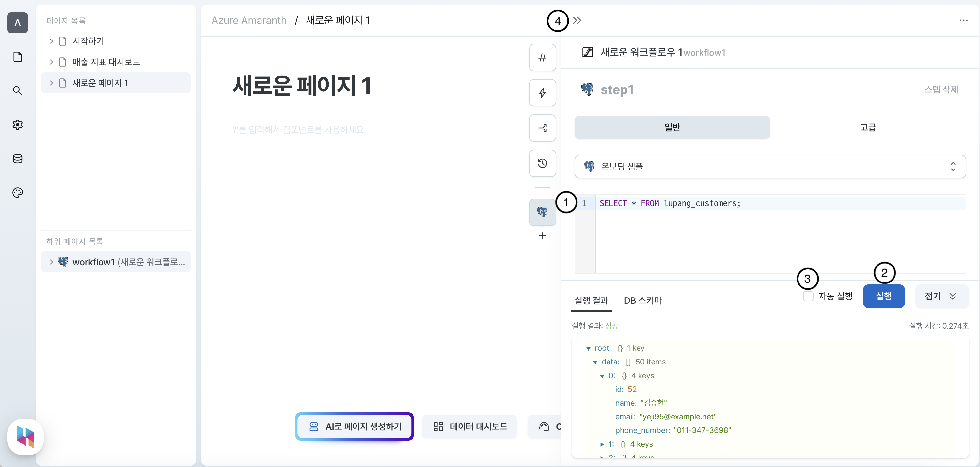980x467 pixels.
Task: Open the settings gear in sidebar
Action: coord(18,124)
